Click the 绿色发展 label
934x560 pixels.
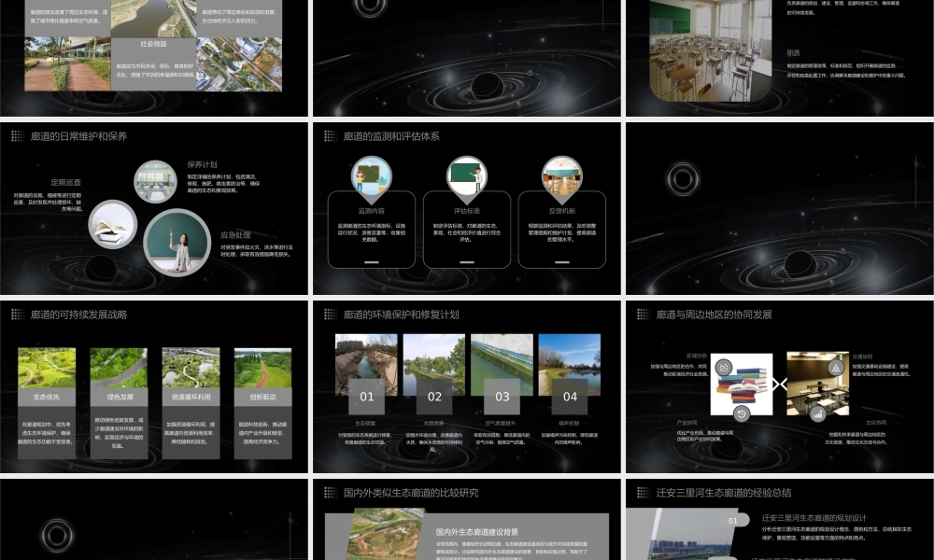[x=120, y=397]
